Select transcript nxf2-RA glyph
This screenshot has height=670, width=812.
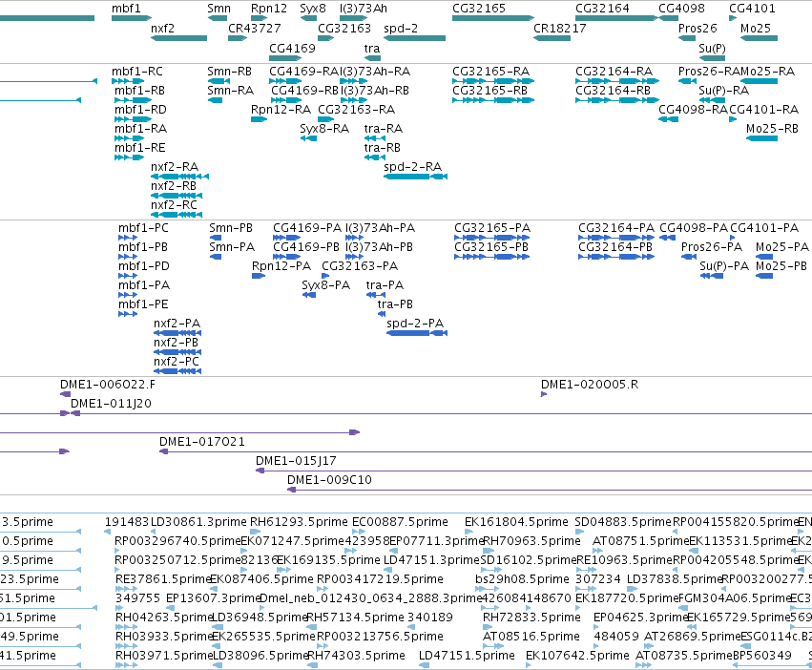pyautogui.click(x=179, y=177)
